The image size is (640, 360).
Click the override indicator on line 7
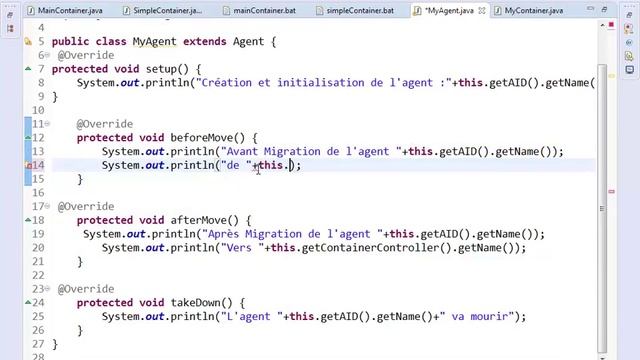(28, 69)
